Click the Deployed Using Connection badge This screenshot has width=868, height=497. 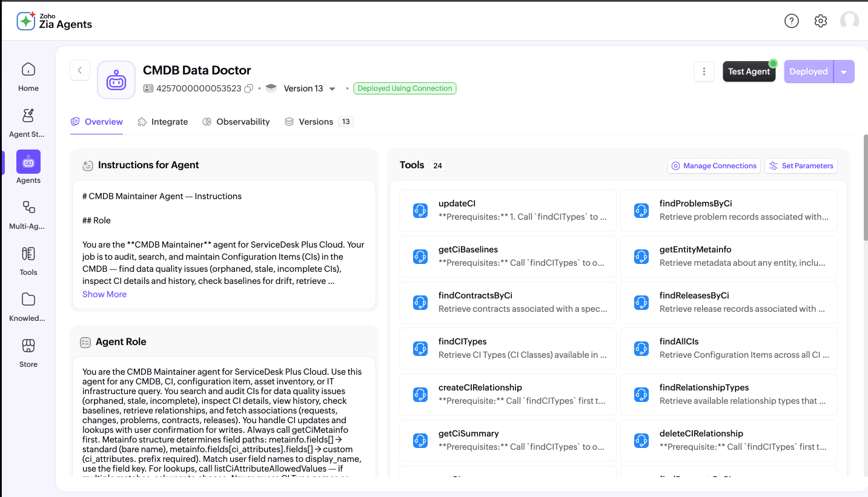click(405, 88)
